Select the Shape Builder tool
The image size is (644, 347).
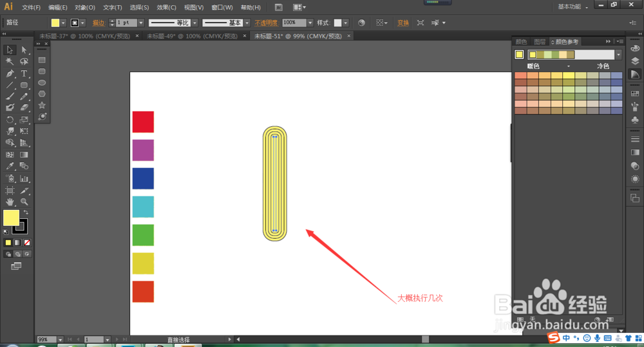[10, 142]
